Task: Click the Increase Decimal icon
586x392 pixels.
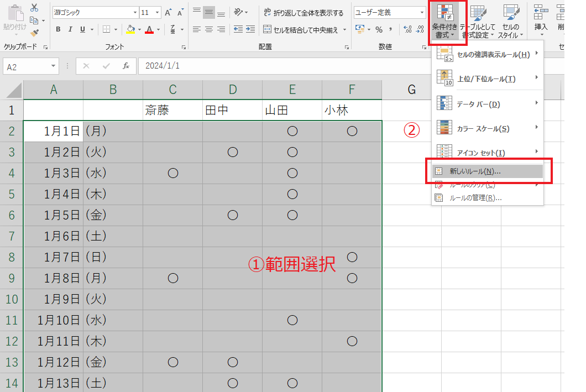Action: 407,28
